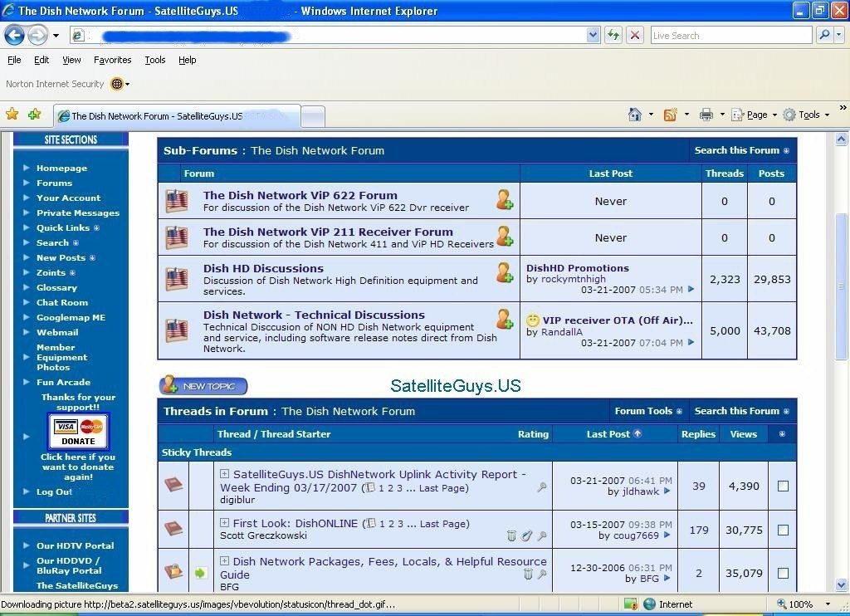The height and width of the screenshot is (616, 850).
Task: Click the attachment icon on First Look thread
Action: (526, 535)
